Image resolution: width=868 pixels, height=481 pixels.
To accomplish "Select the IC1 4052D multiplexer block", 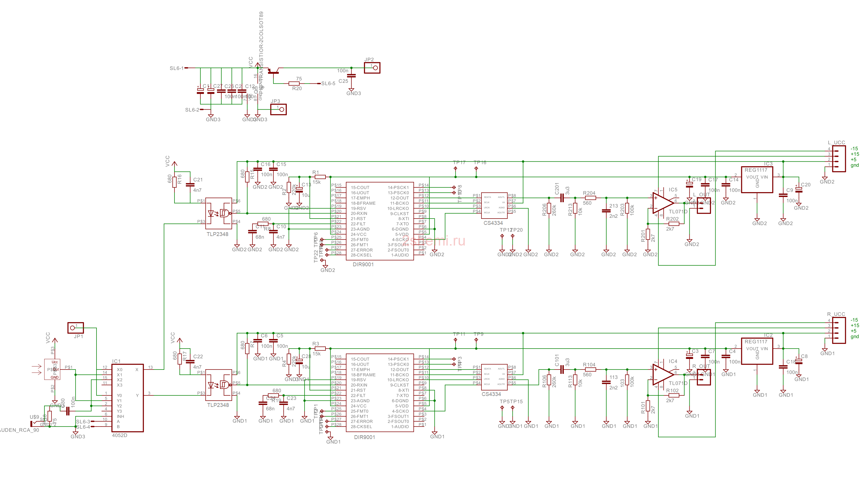I will (x=128, y=398).
